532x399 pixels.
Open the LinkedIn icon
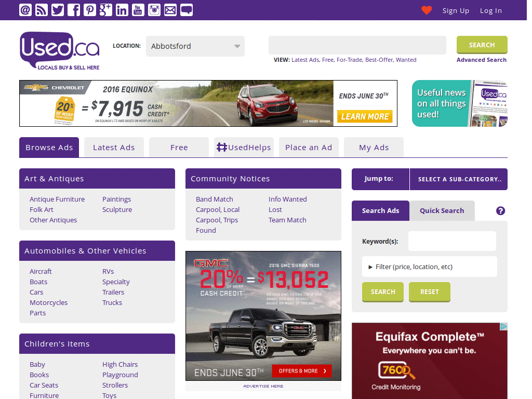122,10
